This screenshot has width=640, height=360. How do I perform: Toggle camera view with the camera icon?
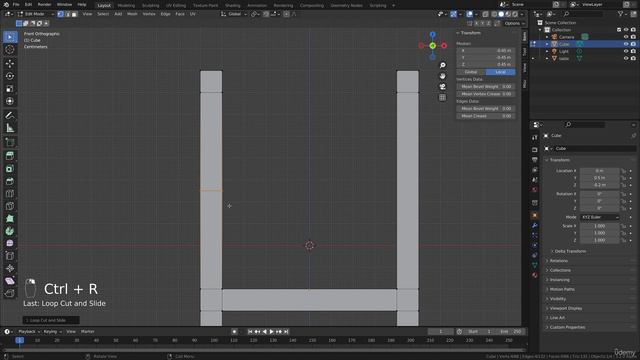(442, 87)
